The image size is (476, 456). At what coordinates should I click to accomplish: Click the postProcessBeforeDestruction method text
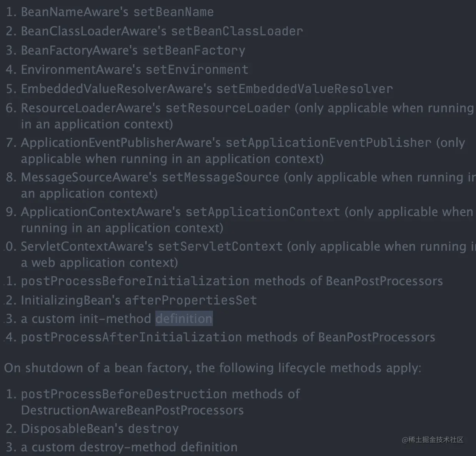[x=124, y=394]
